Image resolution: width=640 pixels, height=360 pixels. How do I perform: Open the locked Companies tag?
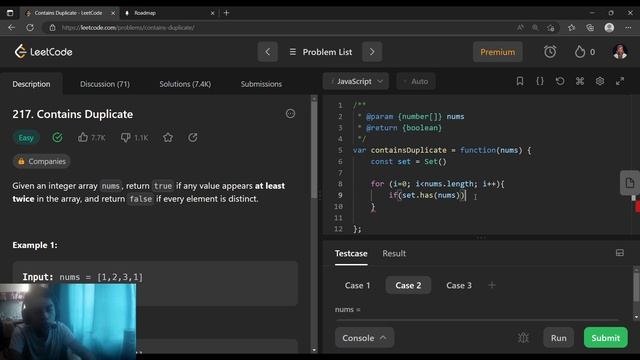pyautogui.click(x=41, y=161)
